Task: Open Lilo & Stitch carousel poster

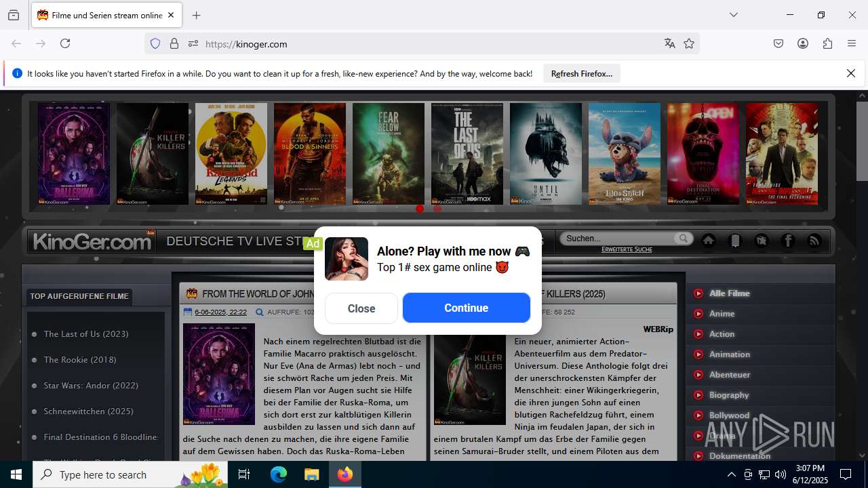Action: [x=625, y=154]
